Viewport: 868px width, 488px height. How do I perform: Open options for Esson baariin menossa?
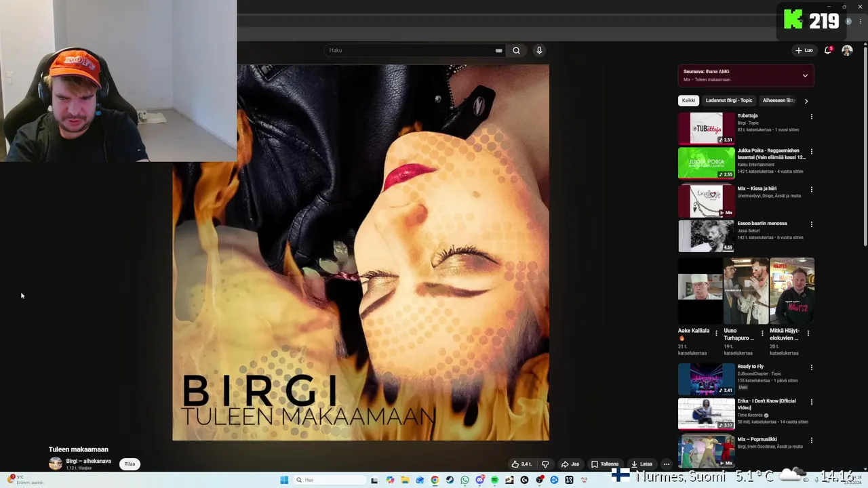[x=811, y=224]
